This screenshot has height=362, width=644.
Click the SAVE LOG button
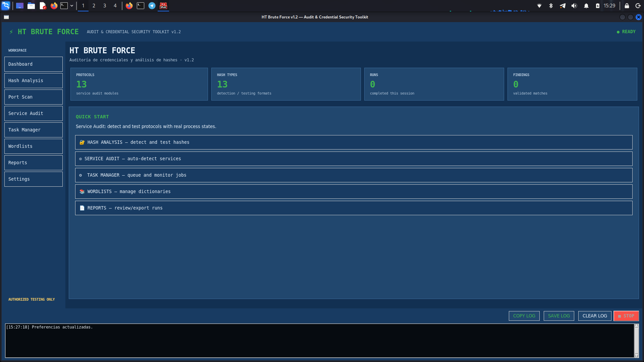pos(559,316)
